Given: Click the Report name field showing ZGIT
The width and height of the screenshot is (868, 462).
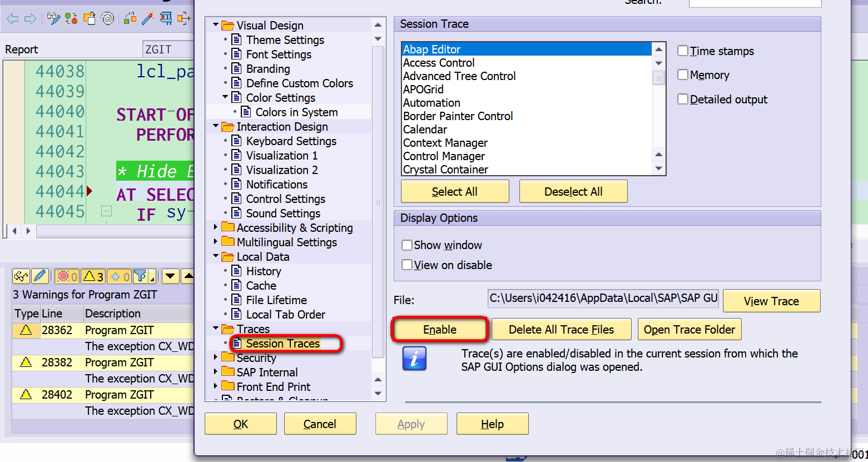Looking at the screenshot, I should click(168, 49).
